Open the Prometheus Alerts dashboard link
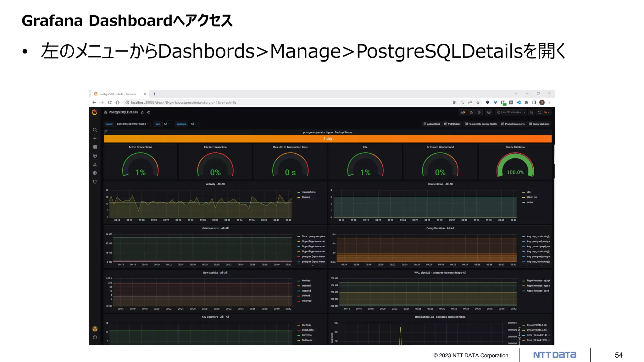The width and height of the screenshot is (644, 362). click(513, 124)
